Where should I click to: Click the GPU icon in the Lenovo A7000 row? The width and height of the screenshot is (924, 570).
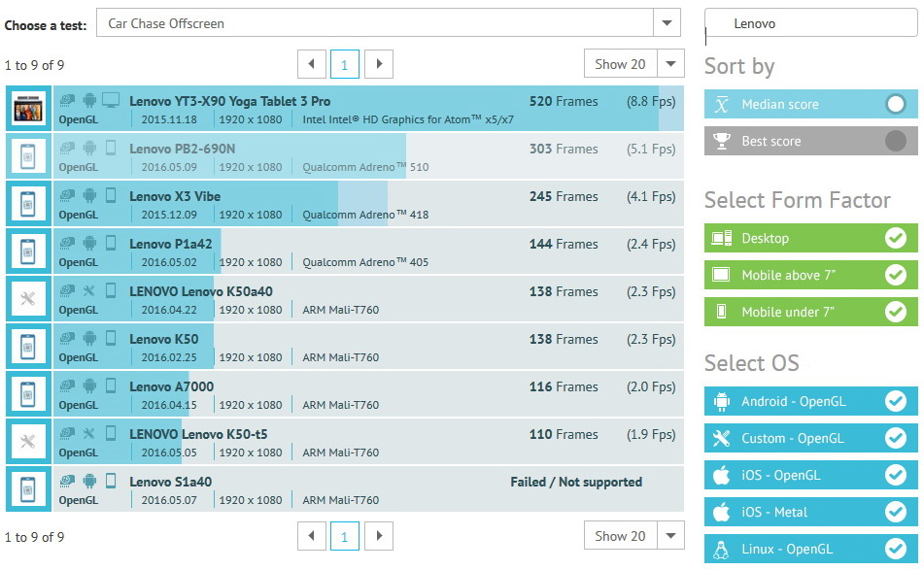coord(67,386)
